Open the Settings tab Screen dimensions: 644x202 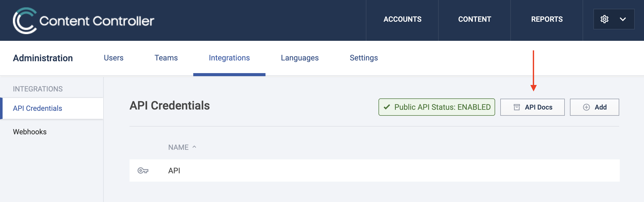point(364,58)
